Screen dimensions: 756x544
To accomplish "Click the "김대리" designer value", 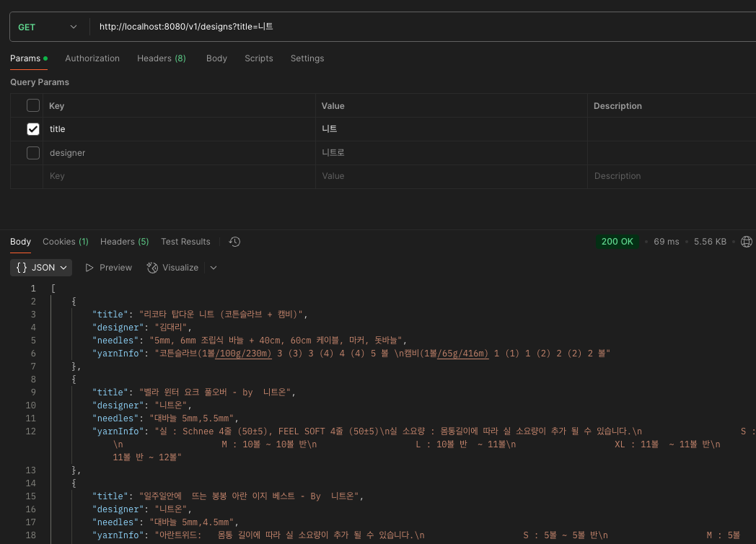I will [172, 328].
